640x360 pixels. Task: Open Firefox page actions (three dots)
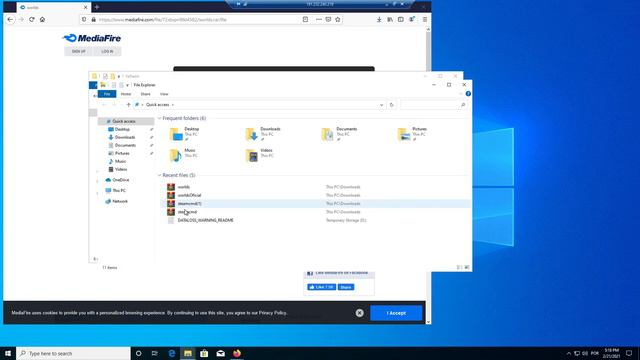[319, 19]
